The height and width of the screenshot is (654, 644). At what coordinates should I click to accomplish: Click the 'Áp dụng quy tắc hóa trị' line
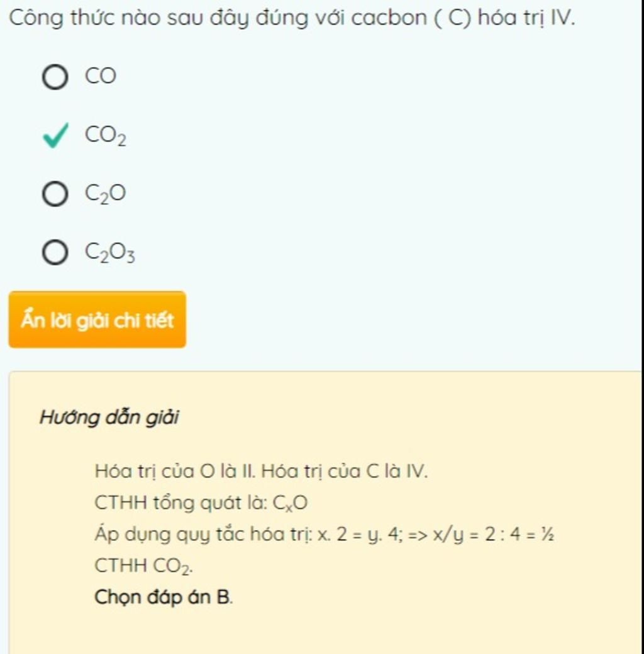point(325,535)
